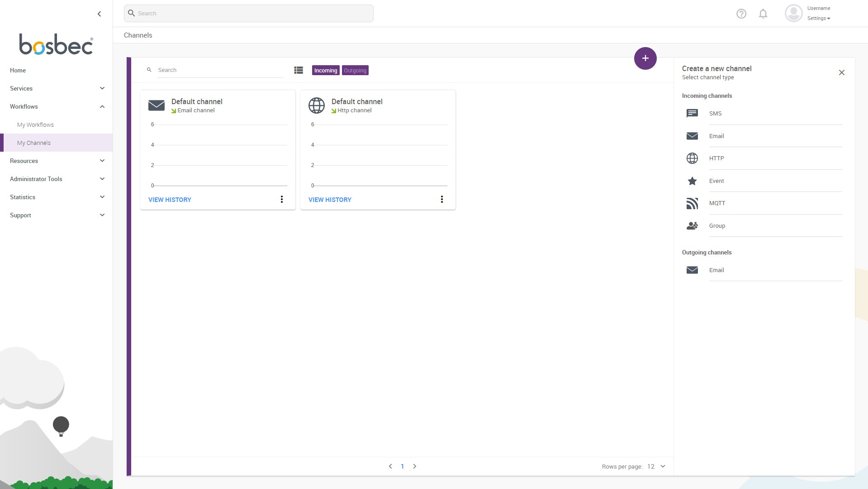Go to next page arrow
The height and width of the screenshot is (489, 868).
tap(414, 466)
